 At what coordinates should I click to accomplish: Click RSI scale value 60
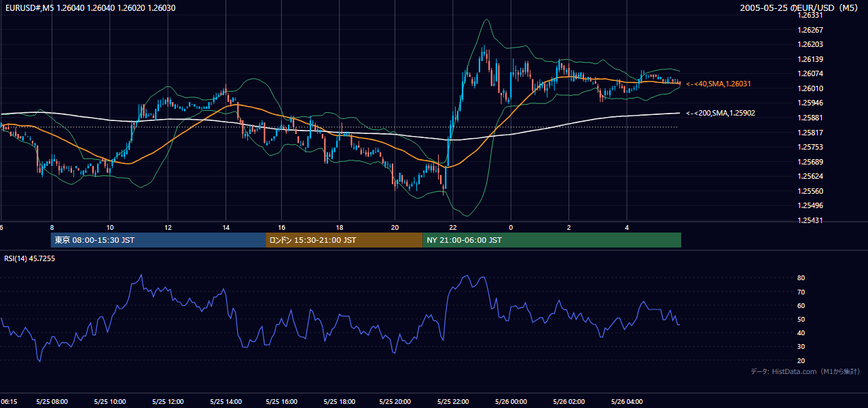pos(801,305)
